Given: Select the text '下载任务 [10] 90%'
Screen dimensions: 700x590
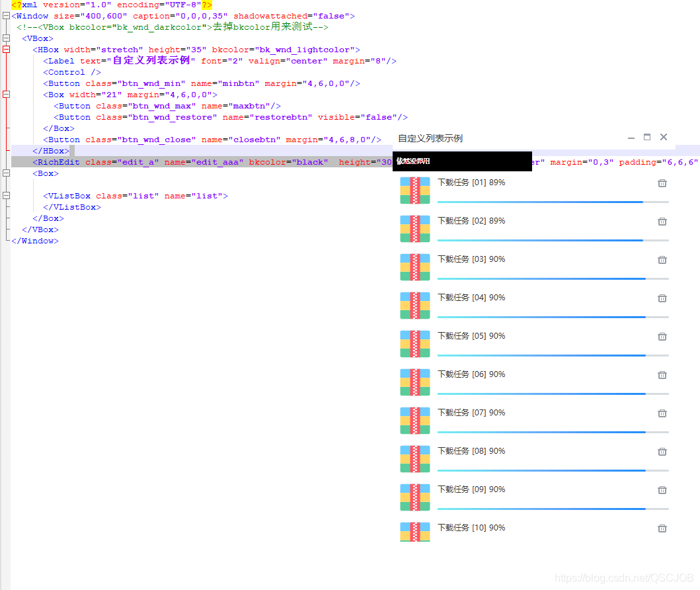Looking at the screenshot, I should click(x=471, y=528).
